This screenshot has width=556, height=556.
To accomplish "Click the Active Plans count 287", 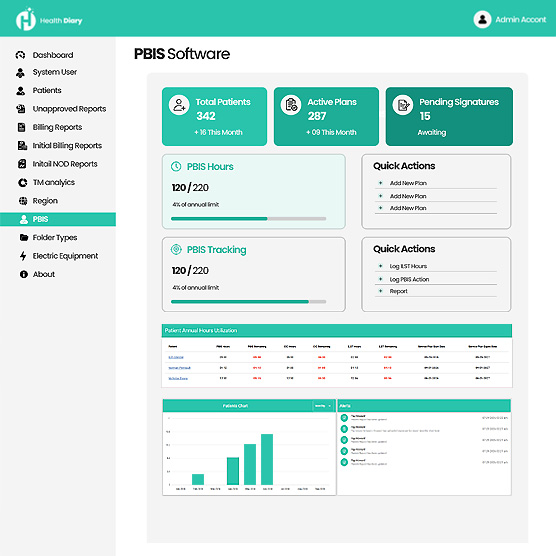I will click(x=317, y=116).
